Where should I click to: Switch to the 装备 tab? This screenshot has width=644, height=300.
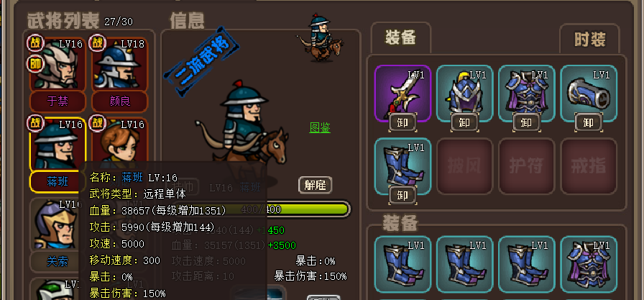400,38
